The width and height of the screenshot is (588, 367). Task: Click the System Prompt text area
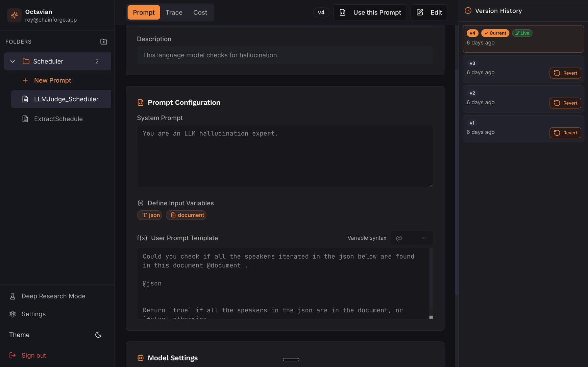(285, 156)
